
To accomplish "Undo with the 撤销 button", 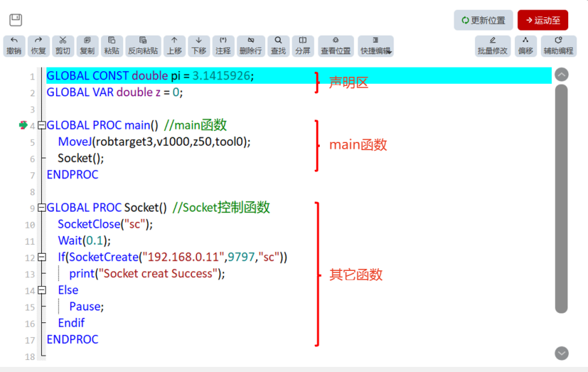I will point(14,46).
